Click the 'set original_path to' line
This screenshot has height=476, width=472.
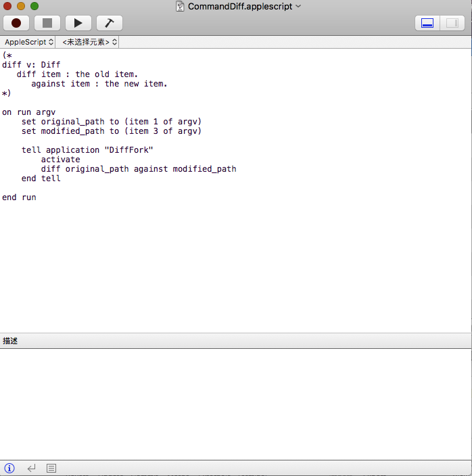pyautogui.click(x=112, y=122)
